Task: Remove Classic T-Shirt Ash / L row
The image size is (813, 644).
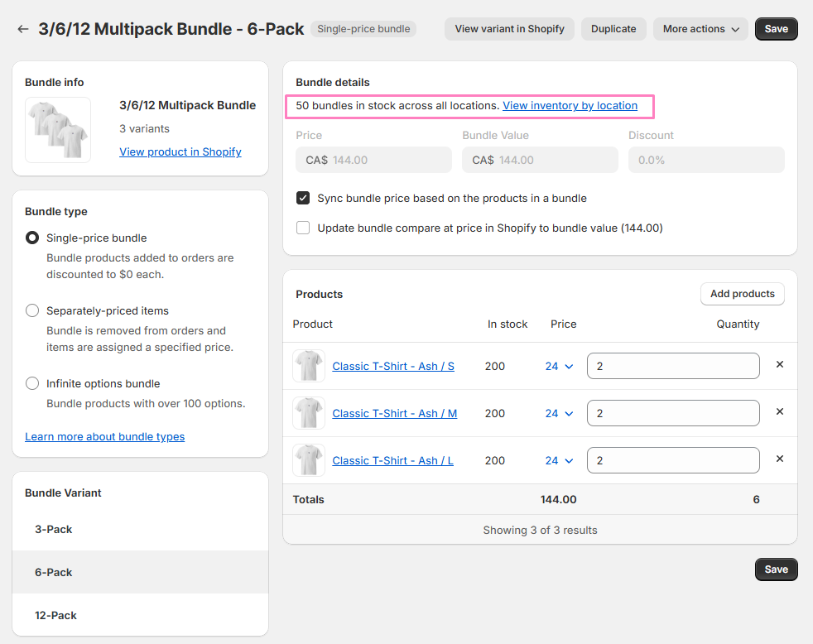Action: 779,459
